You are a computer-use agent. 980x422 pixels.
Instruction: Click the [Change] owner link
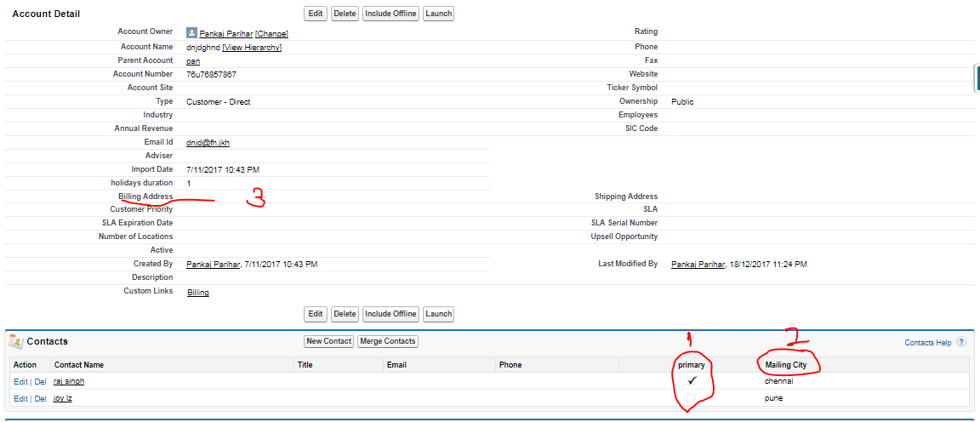(271, 34)
